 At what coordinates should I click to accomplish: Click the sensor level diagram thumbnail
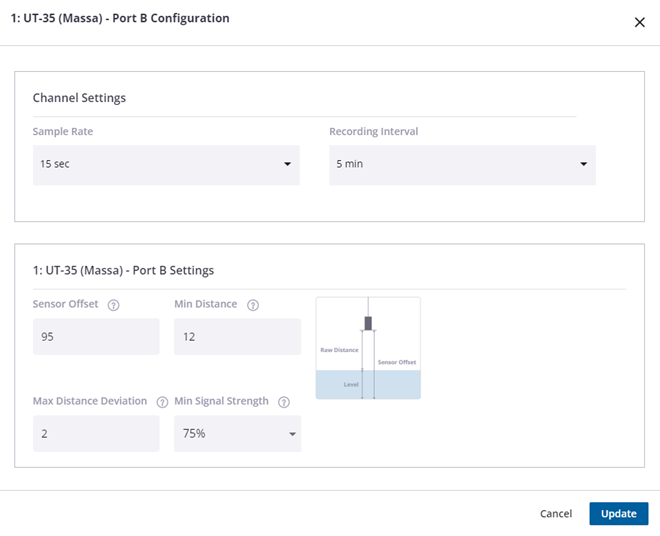[x=368, y=348]
